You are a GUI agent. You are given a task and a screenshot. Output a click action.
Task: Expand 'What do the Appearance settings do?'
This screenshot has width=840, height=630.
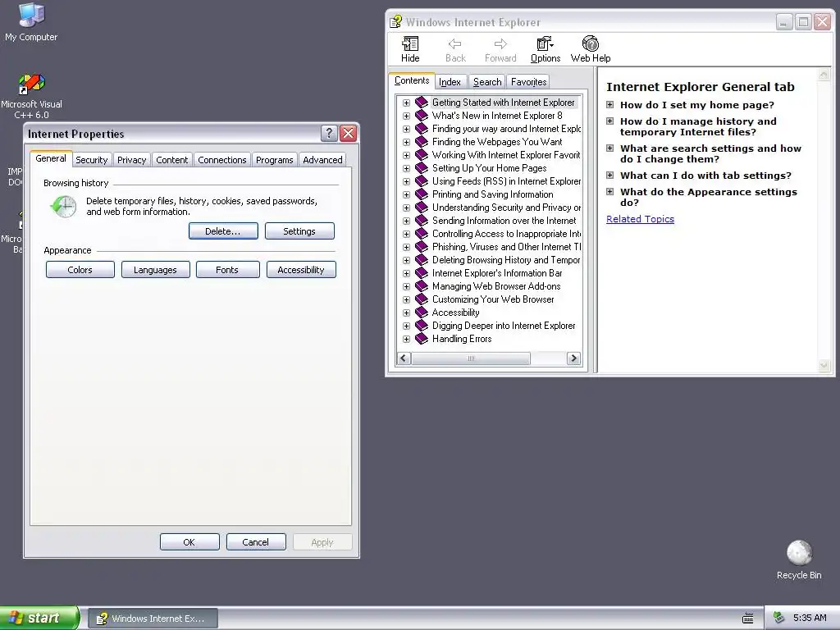(609, 191)
